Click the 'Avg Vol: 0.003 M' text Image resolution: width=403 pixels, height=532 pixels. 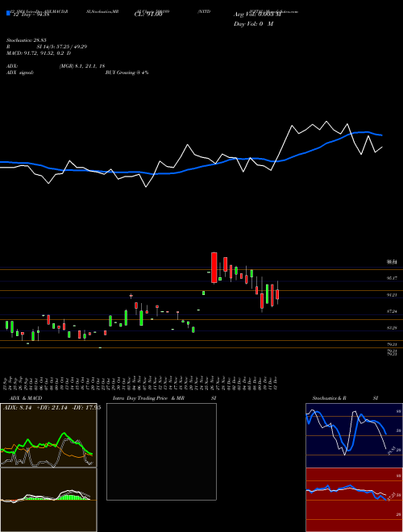coord(257,15)
